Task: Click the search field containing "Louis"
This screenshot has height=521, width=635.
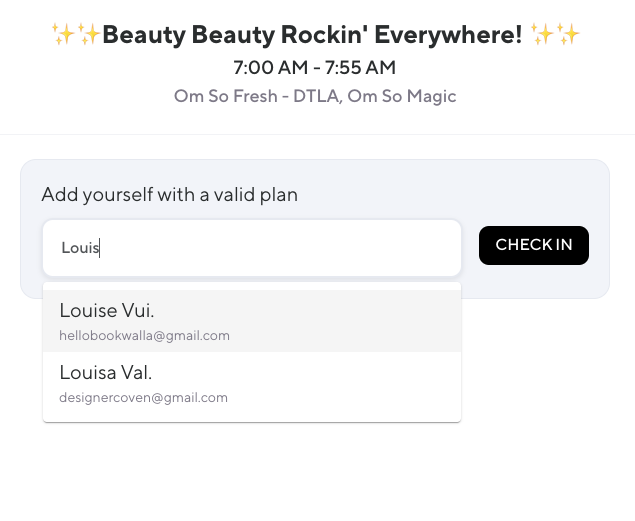Action: [x=251, y=248]
